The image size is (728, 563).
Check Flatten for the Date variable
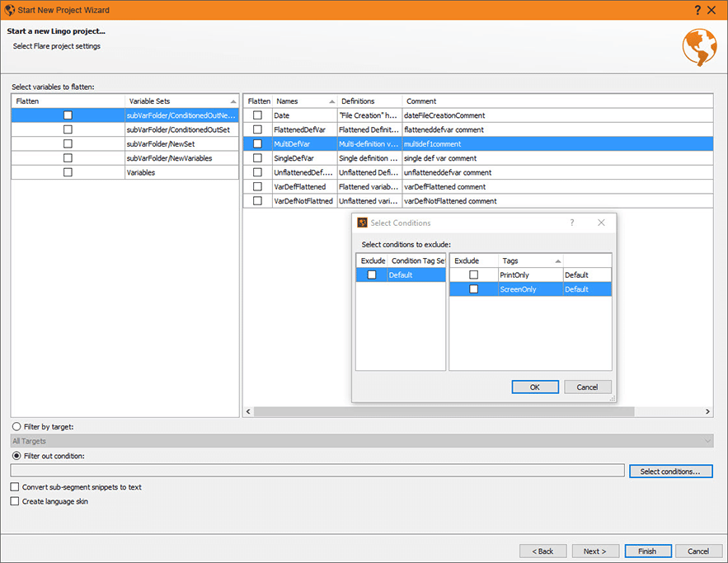[257, 115]
